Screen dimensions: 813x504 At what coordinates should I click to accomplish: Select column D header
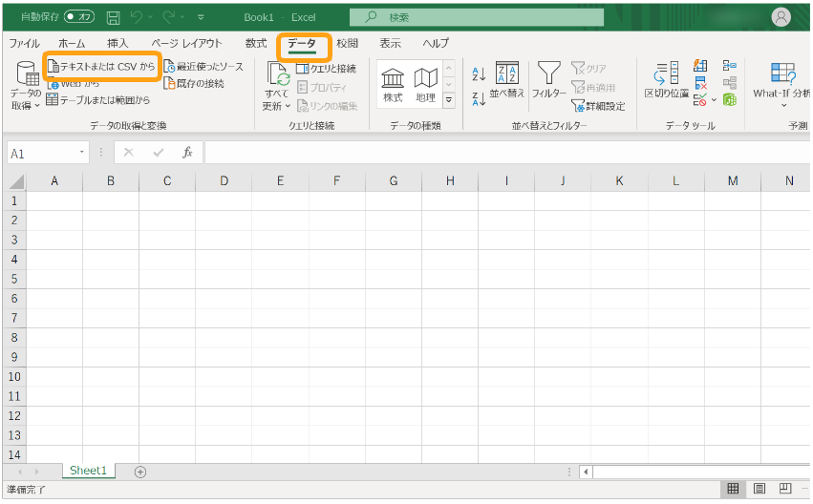point(224,180)
